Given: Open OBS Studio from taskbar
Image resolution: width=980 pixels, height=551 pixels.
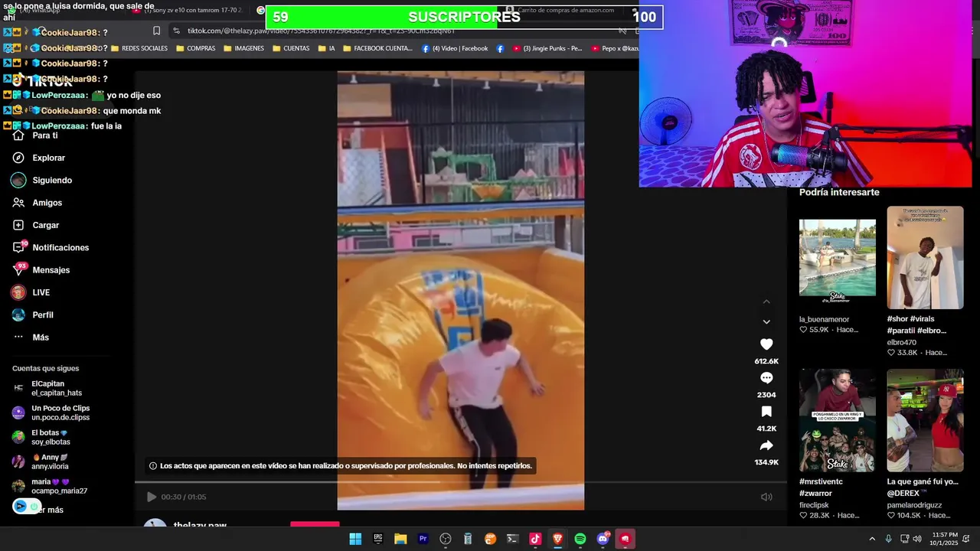Looking at the screenshot, I should (446, 539).
